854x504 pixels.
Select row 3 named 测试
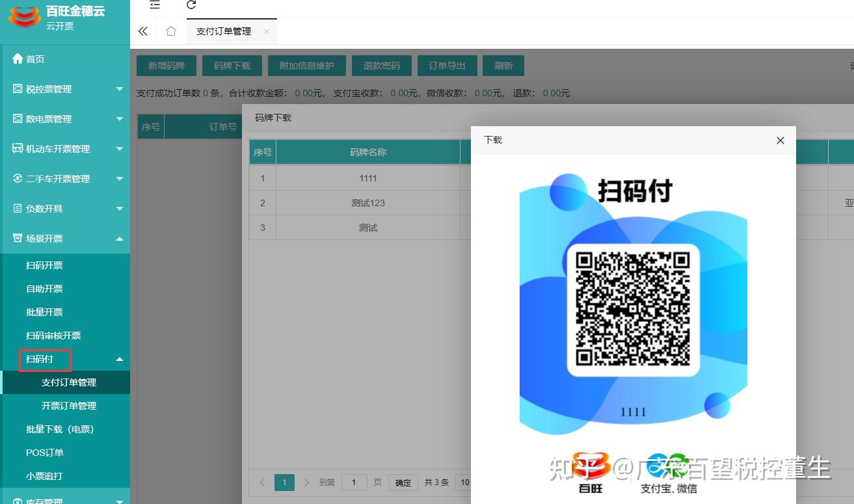click(368, 228)
